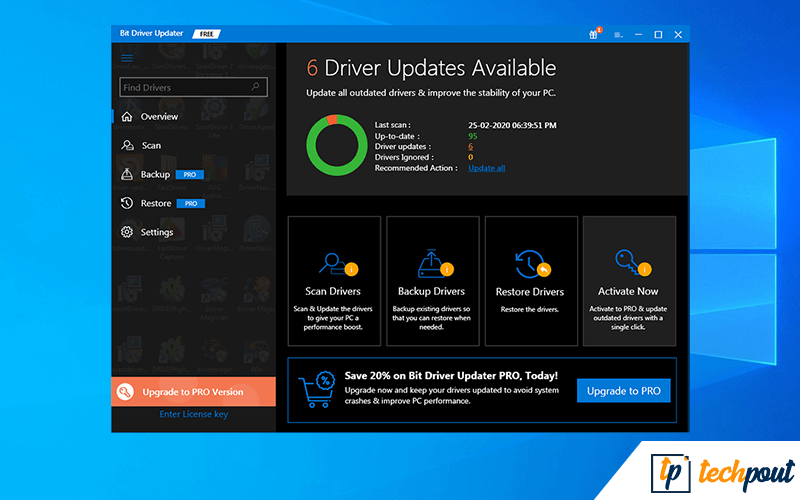This screenshot has height=500, width=800.
Task: Click the Scan Drivers tile icon
Action: tap(333, 264)
